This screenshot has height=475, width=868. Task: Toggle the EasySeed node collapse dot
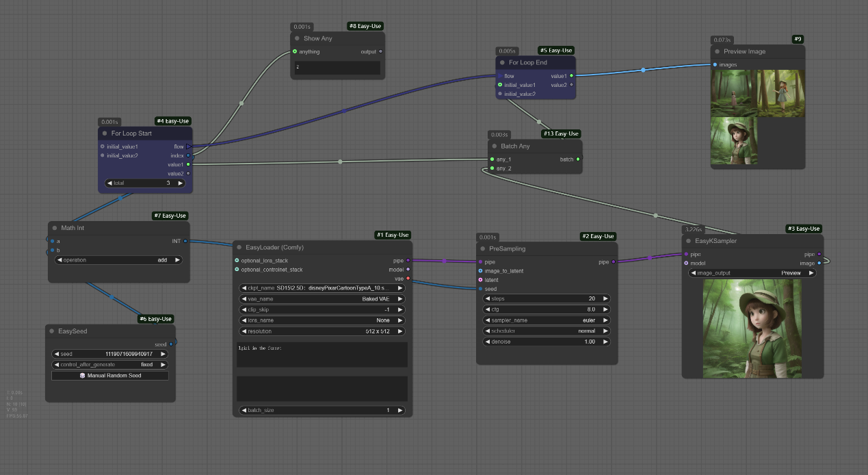pyautogui.click(x=52, y=331)
